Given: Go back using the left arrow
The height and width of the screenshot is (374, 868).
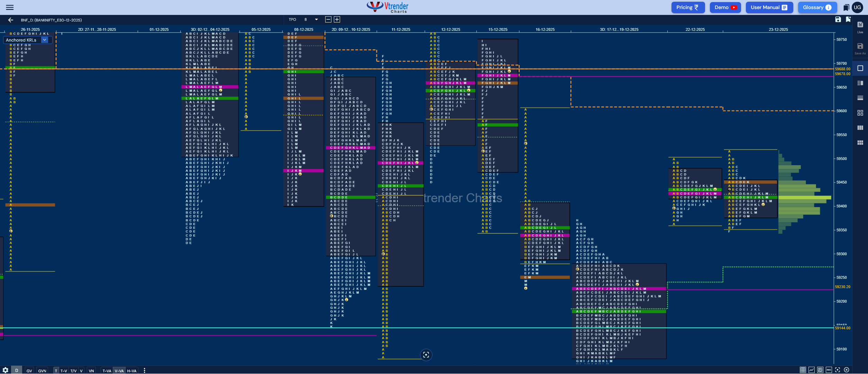Looking at the screenshot, I should coord(11,20).
